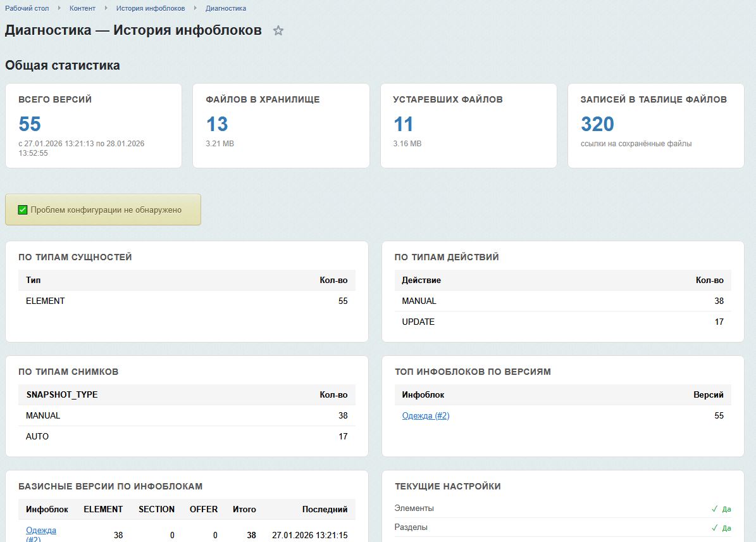Viewport: 756px width, 542px height.
Task: Star the Диагностика page as favorite
Action: 278,30
